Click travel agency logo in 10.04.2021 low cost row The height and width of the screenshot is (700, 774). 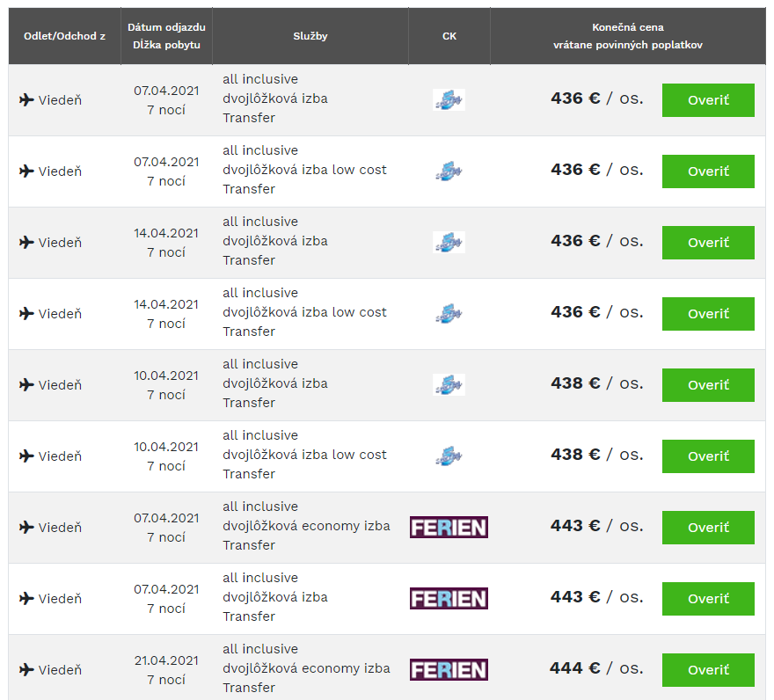click(449, 456)
